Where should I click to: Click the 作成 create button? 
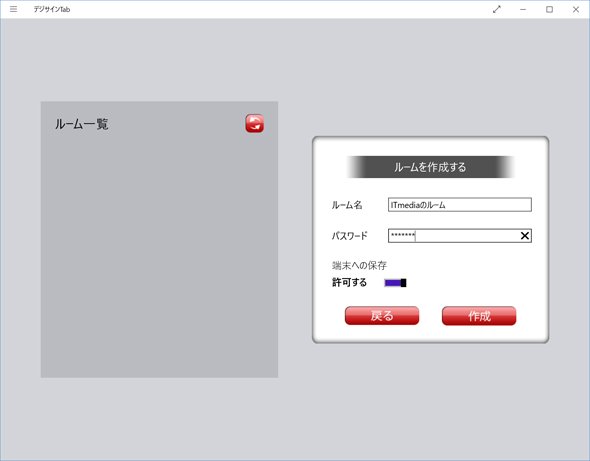(x=479, y=315)
